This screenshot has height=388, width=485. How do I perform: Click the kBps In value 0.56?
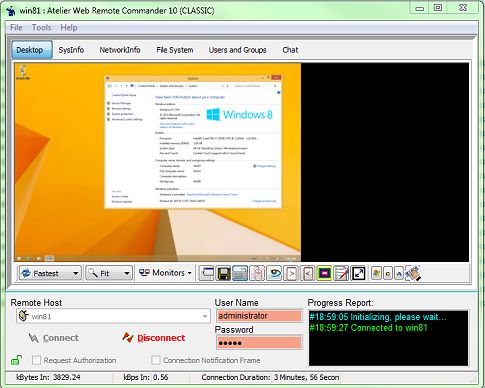coord(161,377)
